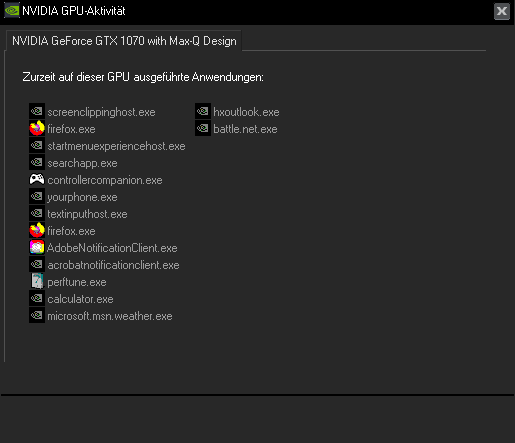Select battle.net.exe entry text

click(245, 129)
